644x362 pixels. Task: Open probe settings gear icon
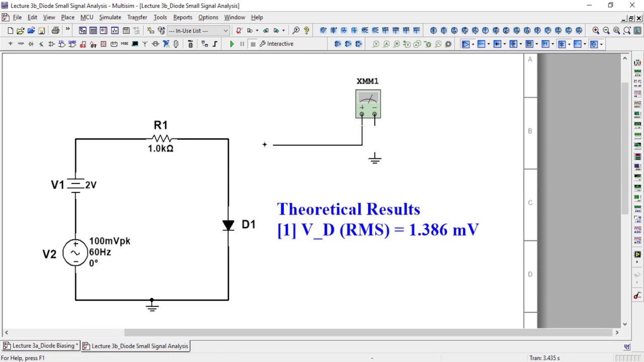pos(448,44)
